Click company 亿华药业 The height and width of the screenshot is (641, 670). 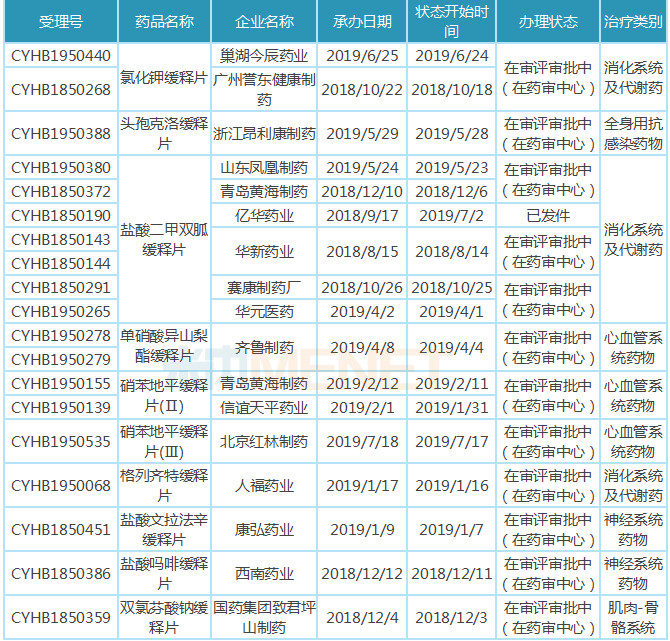click(264, 215)
